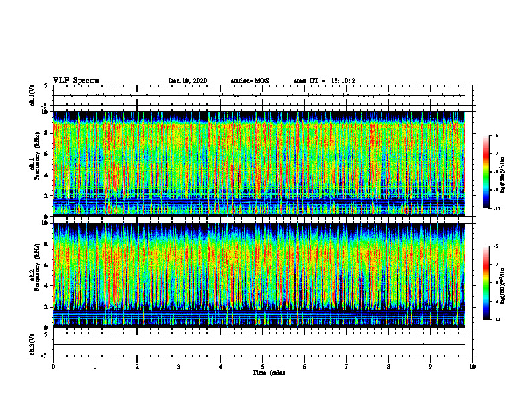Click the "VLF Spectra" title text
Image resolution: width=532 pixels, height=411 pixels.
coord(76,81)
